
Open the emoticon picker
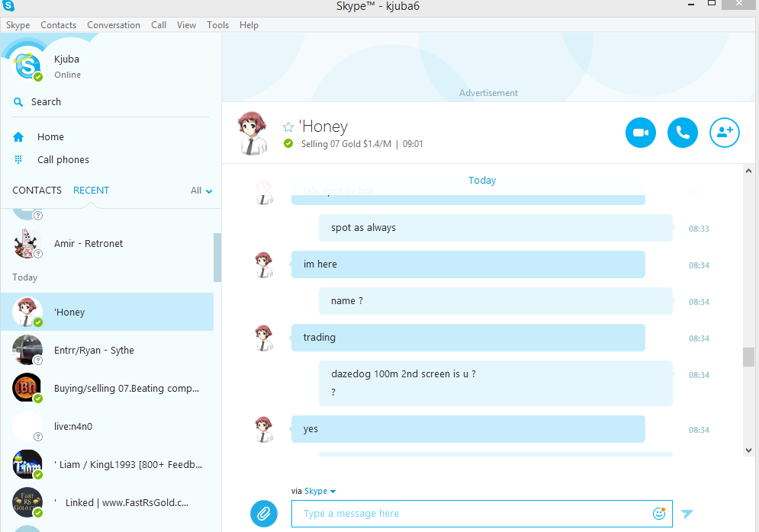pyautogui.click(x=659, y=514)
